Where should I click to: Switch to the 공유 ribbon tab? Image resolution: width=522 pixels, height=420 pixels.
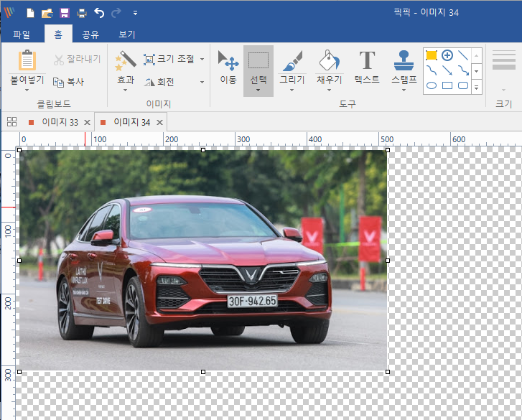(x=90, y=34)
